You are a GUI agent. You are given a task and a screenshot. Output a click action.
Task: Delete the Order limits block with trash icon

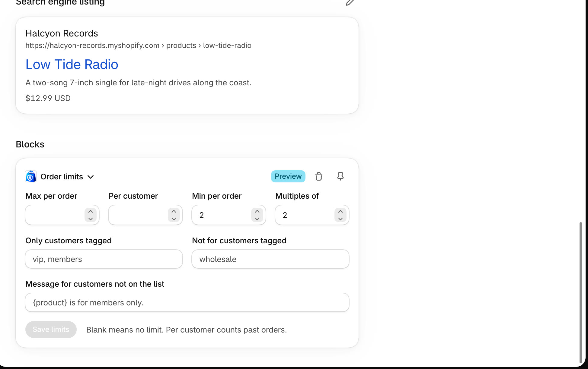click(319, 176)
